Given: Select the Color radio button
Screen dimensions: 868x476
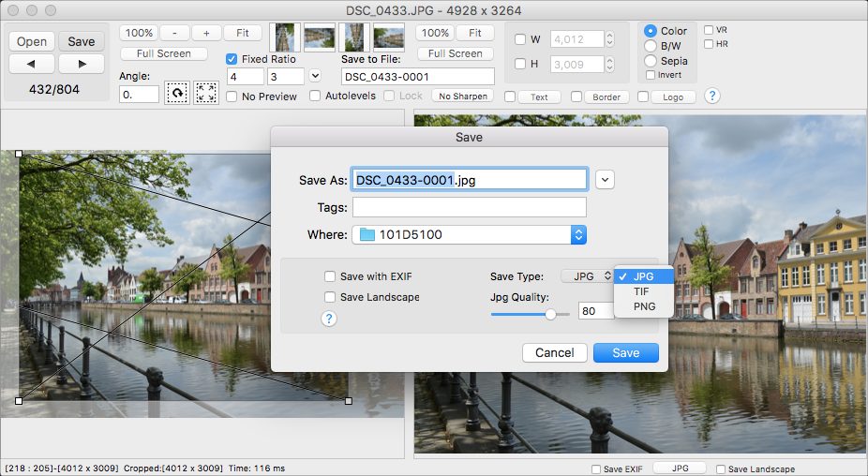Looking at the screenshot, I should pos(651,31).
